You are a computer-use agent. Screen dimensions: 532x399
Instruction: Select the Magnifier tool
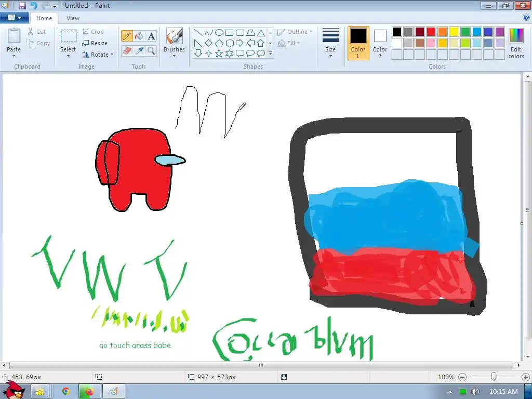pyautogui.click(x=151, y=51)
